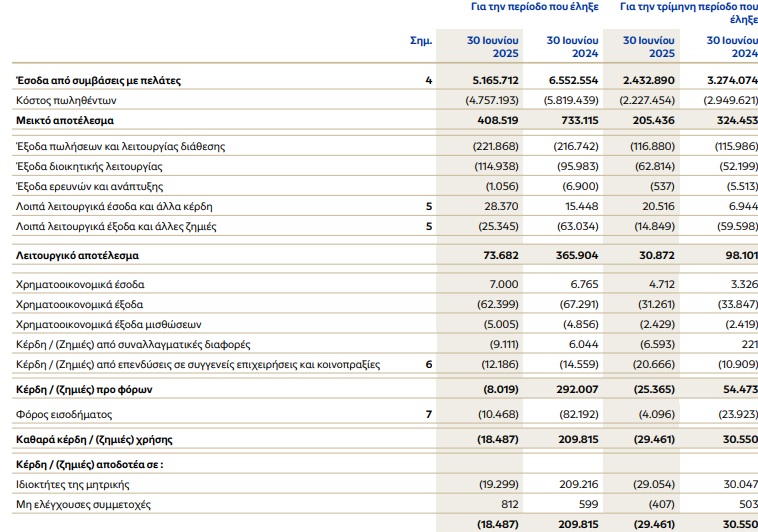
Task: Click the "Σημ." column header
Action: click(x=421, y=41)
